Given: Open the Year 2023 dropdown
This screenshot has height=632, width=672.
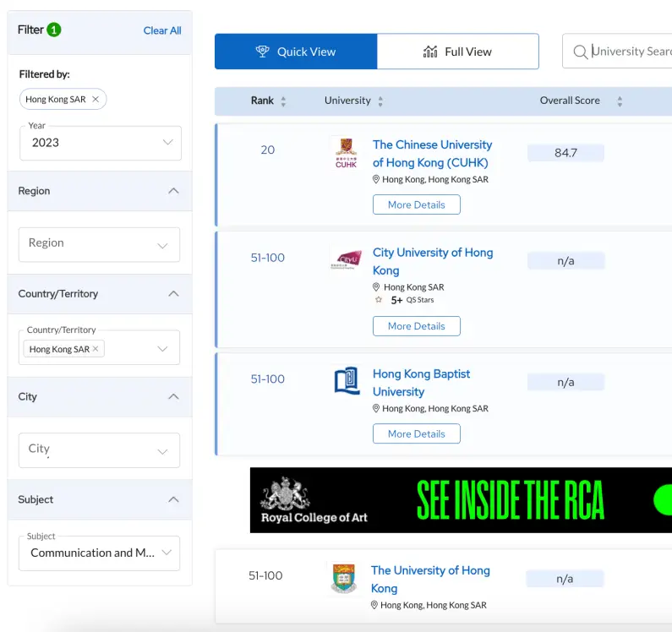Looking at the screenshot, I should (100, 143).
